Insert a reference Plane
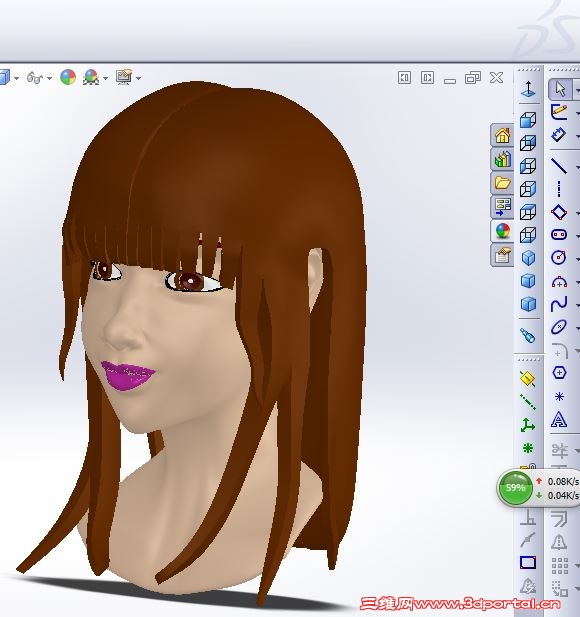The height and width of the screenshot is (617, 580). click(527, 379)
